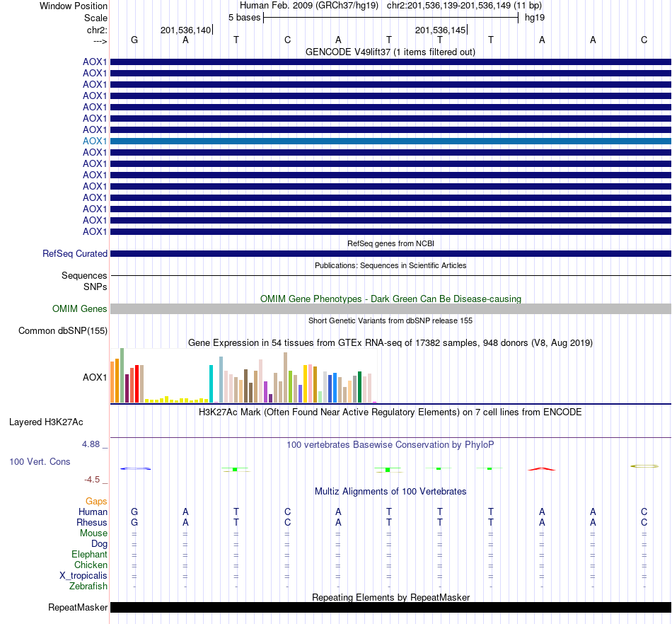Click the AOX1 label beside the GTEx chart

(95, 378)
